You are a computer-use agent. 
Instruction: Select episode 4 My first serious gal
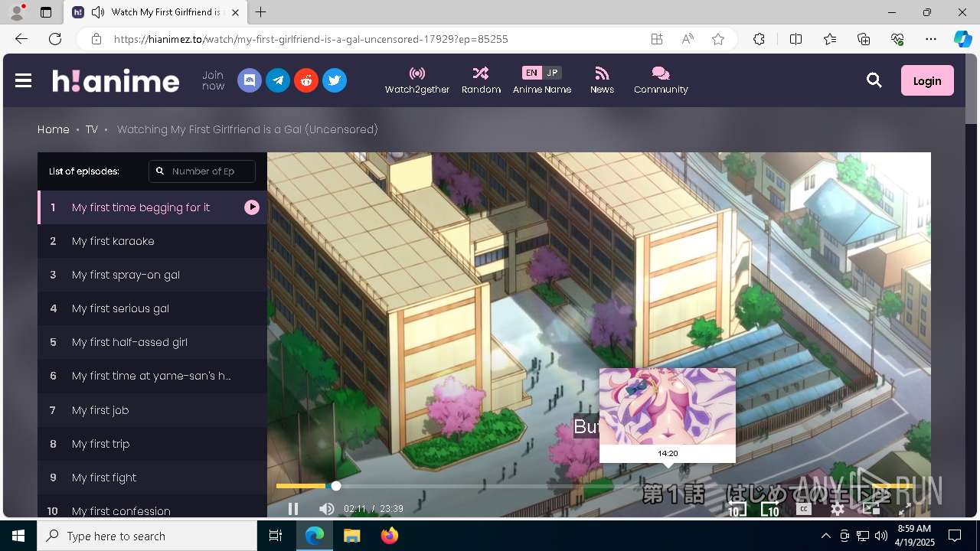(152, 308)
